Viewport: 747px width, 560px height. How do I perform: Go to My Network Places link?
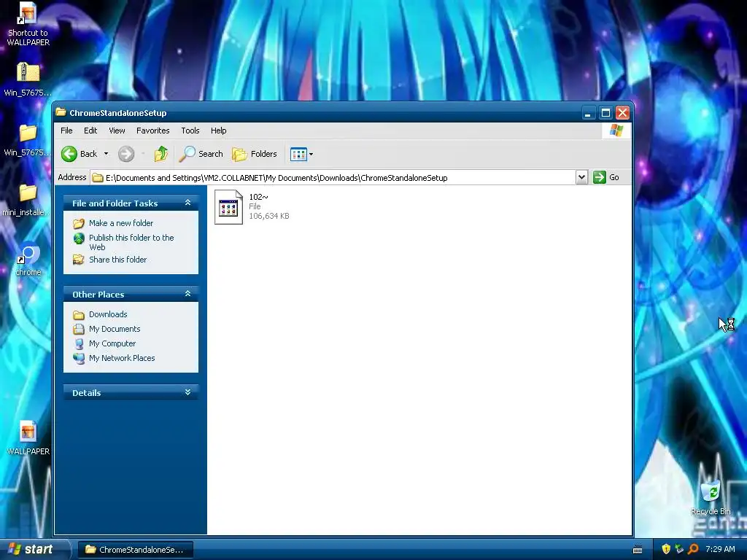[122, 358]
